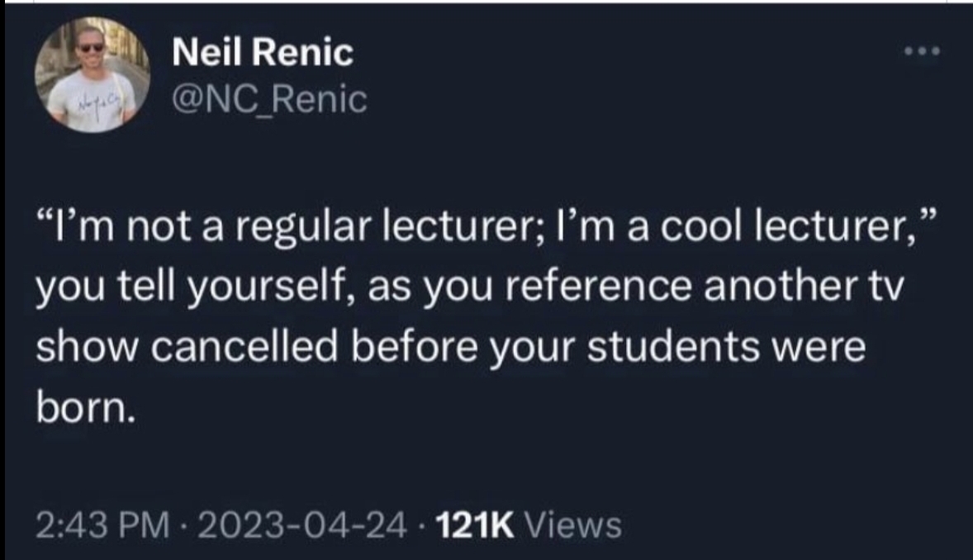Click the 2023-04-24 post date
The height and width of the screenshot is (560, 973).
pyautogui.click(x=302, y=525)
